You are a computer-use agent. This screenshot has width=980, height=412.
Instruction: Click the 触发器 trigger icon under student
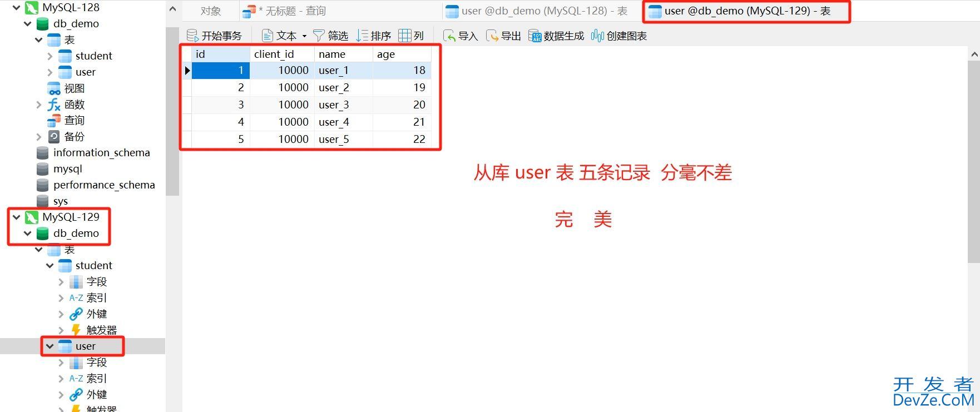point(76,330)
